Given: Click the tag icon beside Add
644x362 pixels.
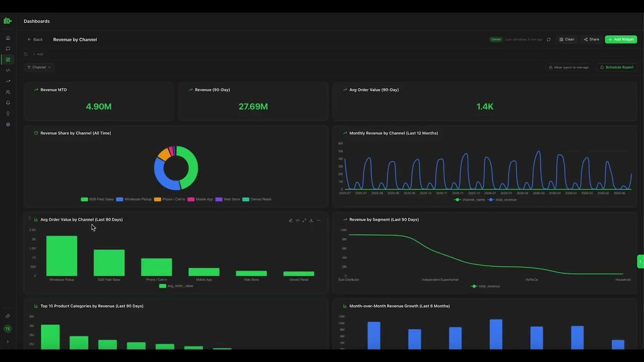Looking at the screenshot, I should 26,54.
